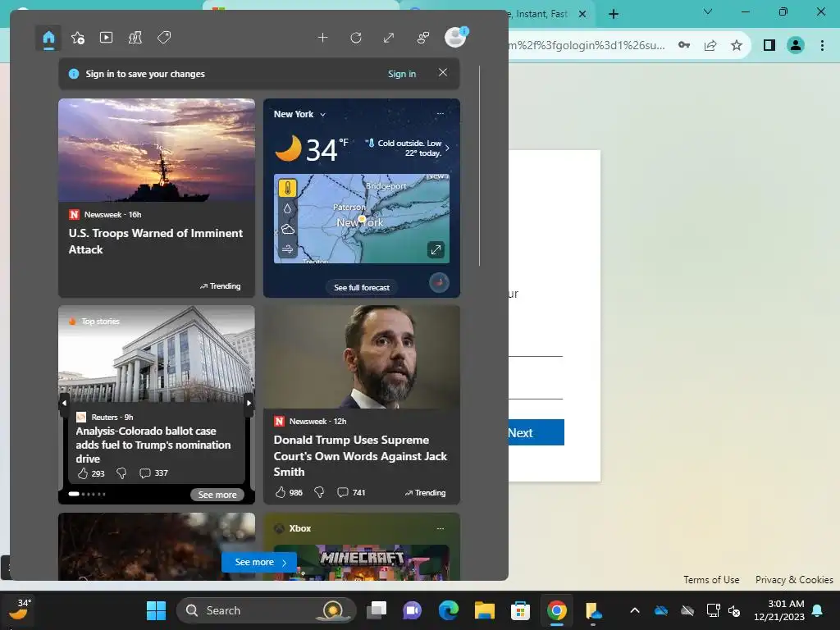The width and height of the screenshot is (840, 630).
Task: Click Sign in to save changes
Action: click(x=402, y=74)
